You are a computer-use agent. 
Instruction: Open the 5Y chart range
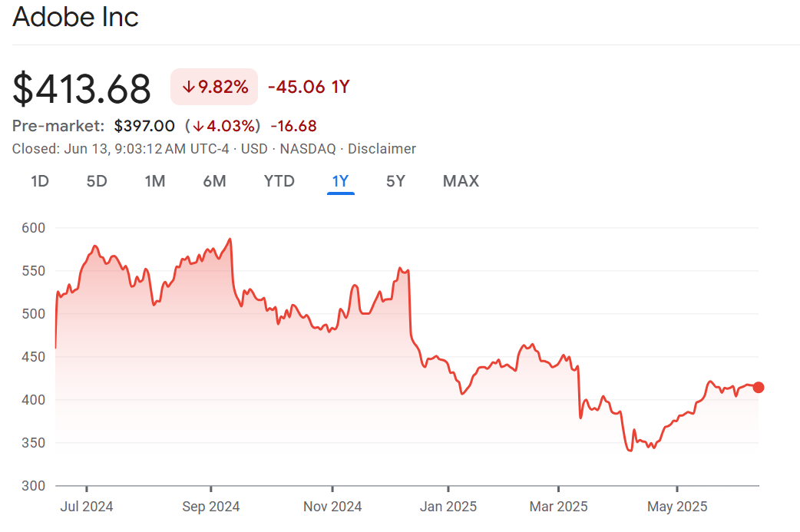[x=395, y=181]
